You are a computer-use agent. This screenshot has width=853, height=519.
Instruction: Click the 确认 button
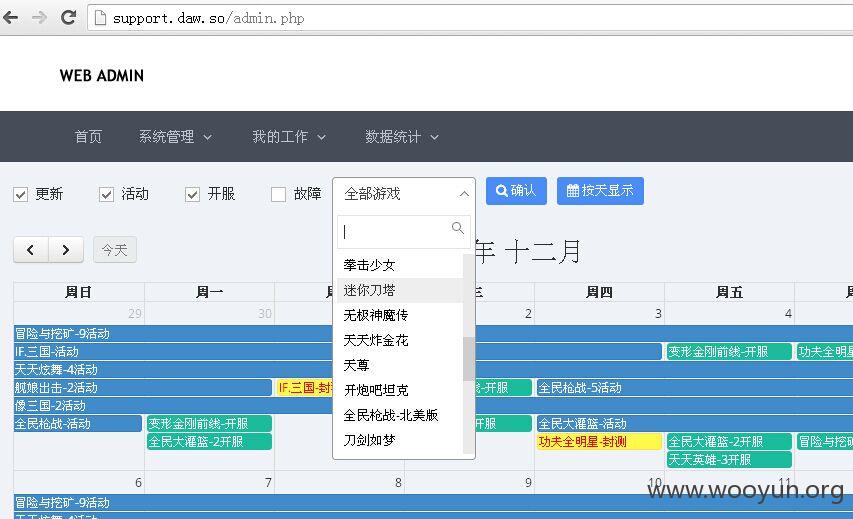point(516,191)
